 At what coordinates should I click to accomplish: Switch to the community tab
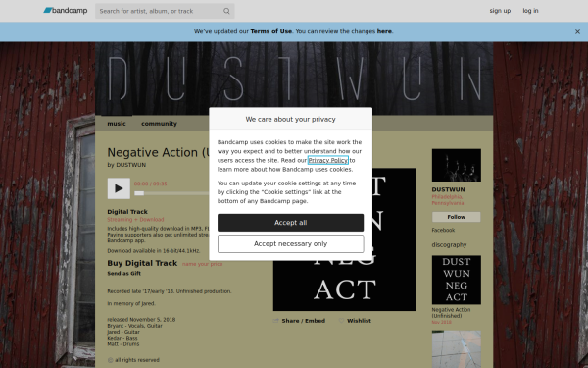click(159, 124)
